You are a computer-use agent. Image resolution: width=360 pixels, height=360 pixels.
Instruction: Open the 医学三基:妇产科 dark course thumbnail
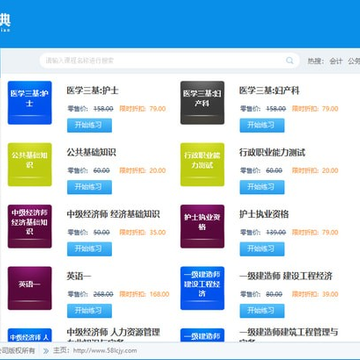202,103
